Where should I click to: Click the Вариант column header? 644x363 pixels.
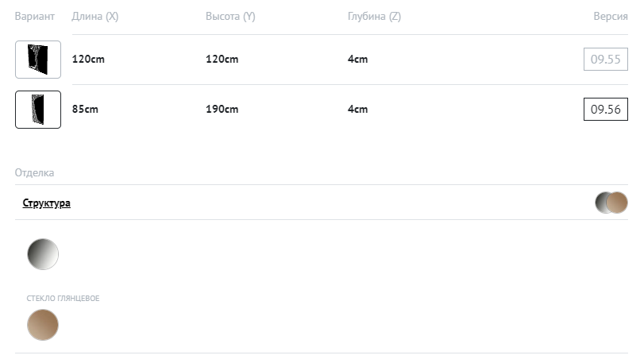click(x=35, y=17)
